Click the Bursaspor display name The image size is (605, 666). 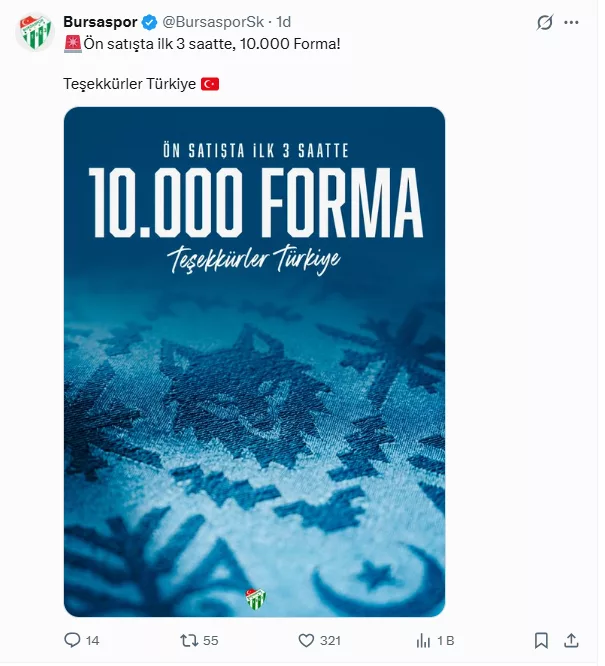point(101,22)
